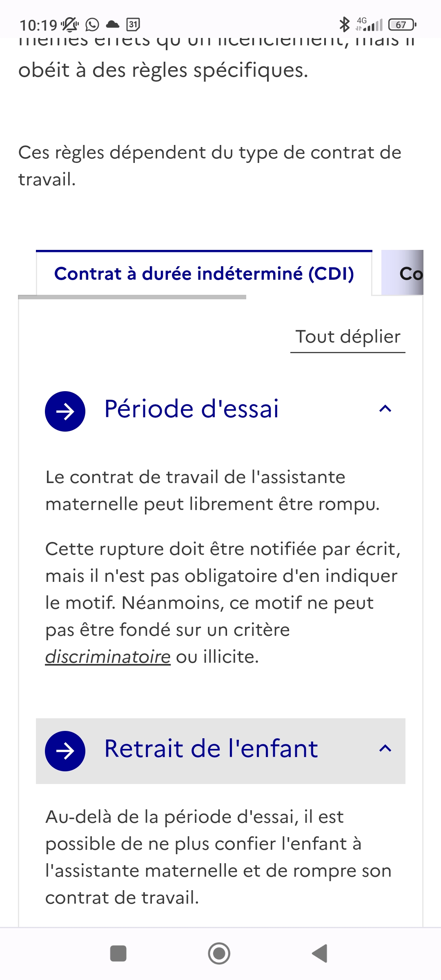This screenshot has height=980, width=441.
Task: Open the WhatsApp notification icon
Action: (x=92, y=25)
